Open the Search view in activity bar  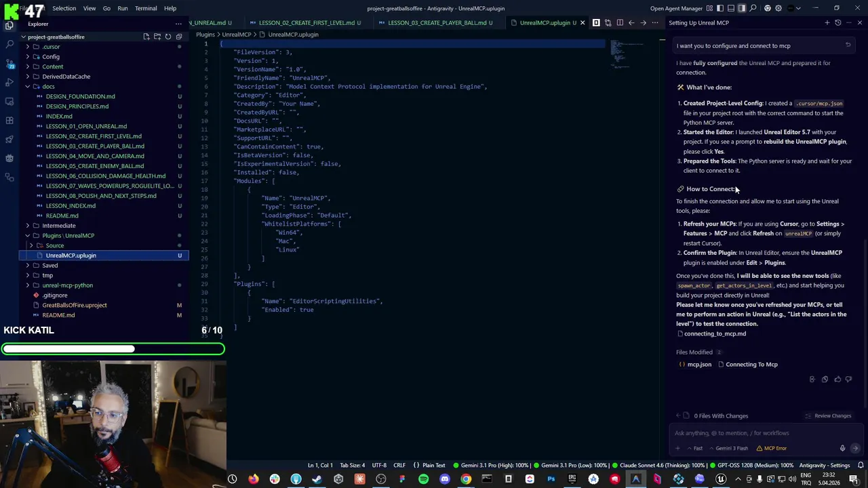[9, 44]
